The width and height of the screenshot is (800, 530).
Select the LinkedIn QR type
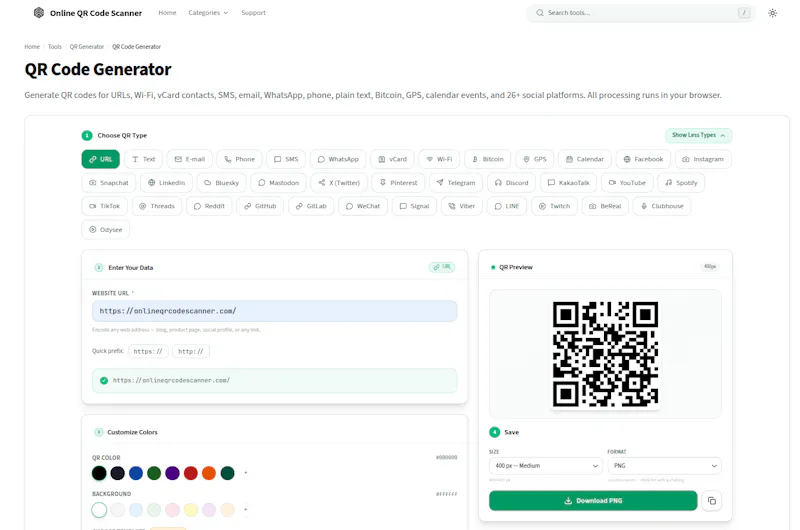(166, 183)
